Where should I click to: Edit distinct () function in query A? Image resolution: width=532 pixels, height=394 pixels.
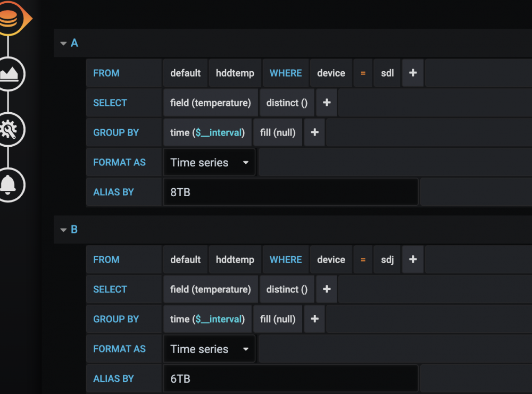coord(287,103)
